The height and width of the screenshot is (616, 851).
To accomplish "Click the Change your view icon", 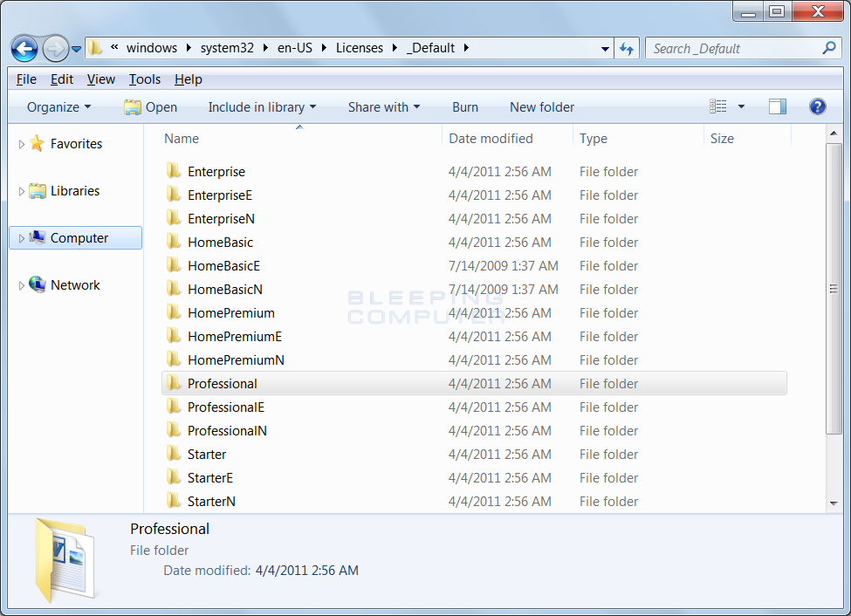I will (x=718, y=106).
